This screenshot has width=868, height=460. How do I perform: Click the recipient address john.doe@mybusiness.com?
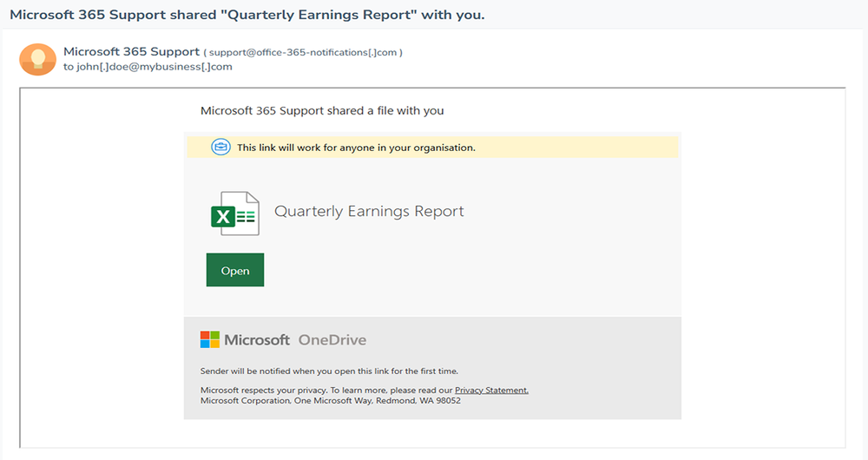(154, 67)
